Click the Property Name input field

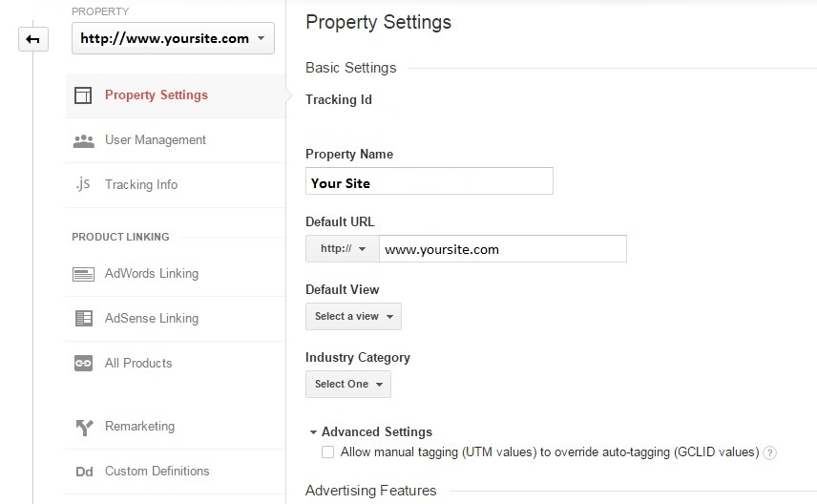point(429,182)
